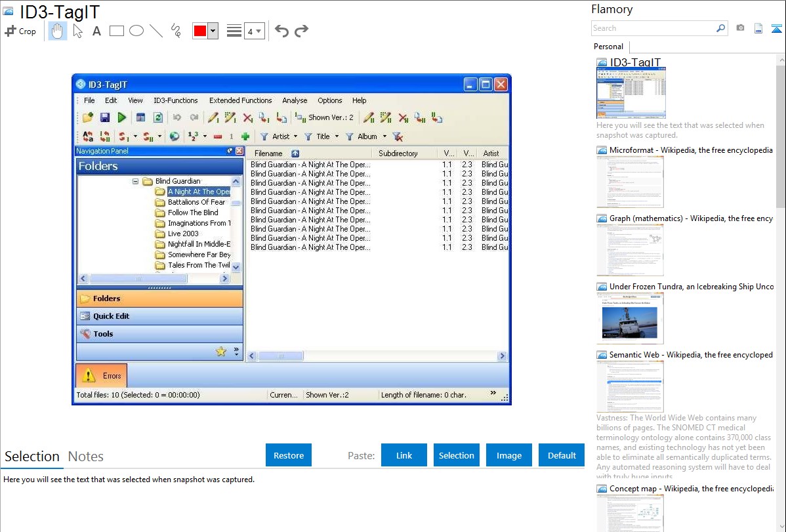786x532 pixels.
Task: Click the green play icon
Action: pos(122,118)
